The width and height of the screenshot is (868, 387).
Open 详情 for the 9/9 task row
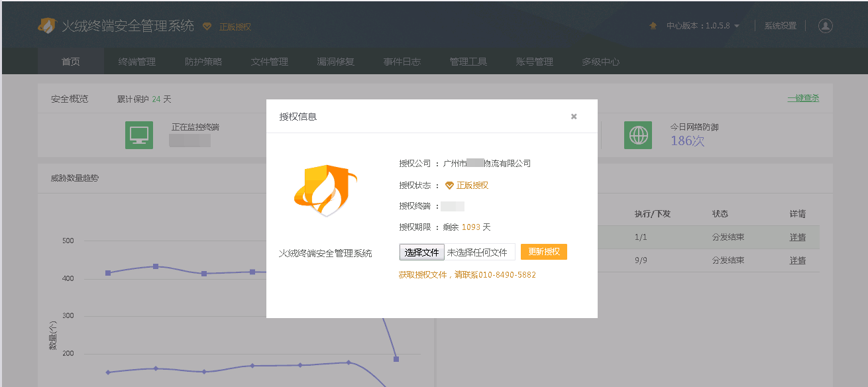798,260
